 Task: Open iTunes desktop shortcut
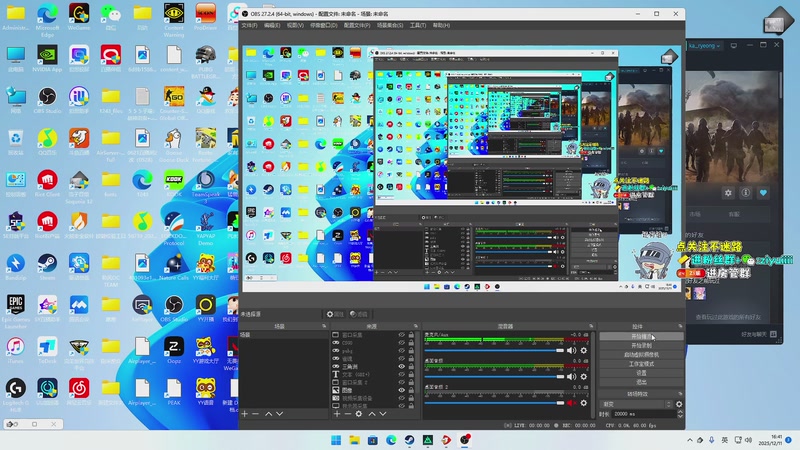tap(16, 349)
